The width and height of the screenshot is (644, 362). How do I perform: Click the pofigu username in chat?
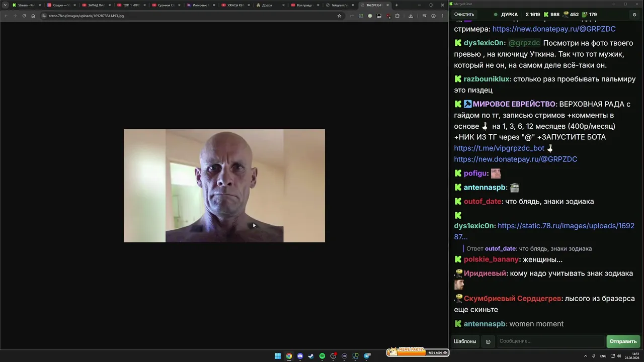[476, 173]
